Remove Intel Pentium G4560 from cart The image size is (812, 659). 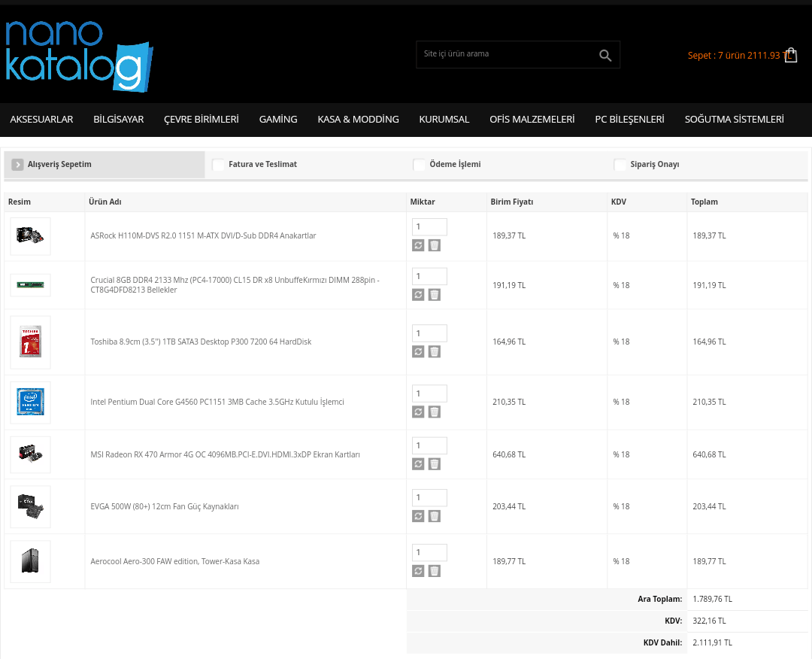click(435, 412)
